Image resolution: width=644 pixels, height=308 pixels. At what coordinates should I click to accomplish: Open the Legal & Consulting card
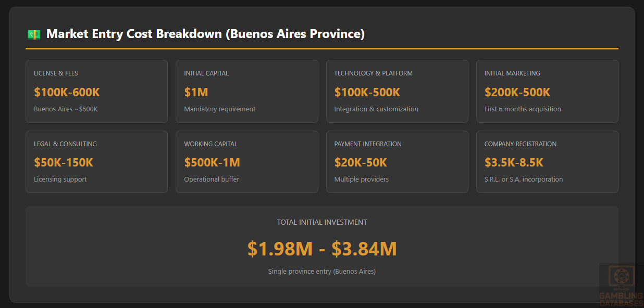coord(96,161)
